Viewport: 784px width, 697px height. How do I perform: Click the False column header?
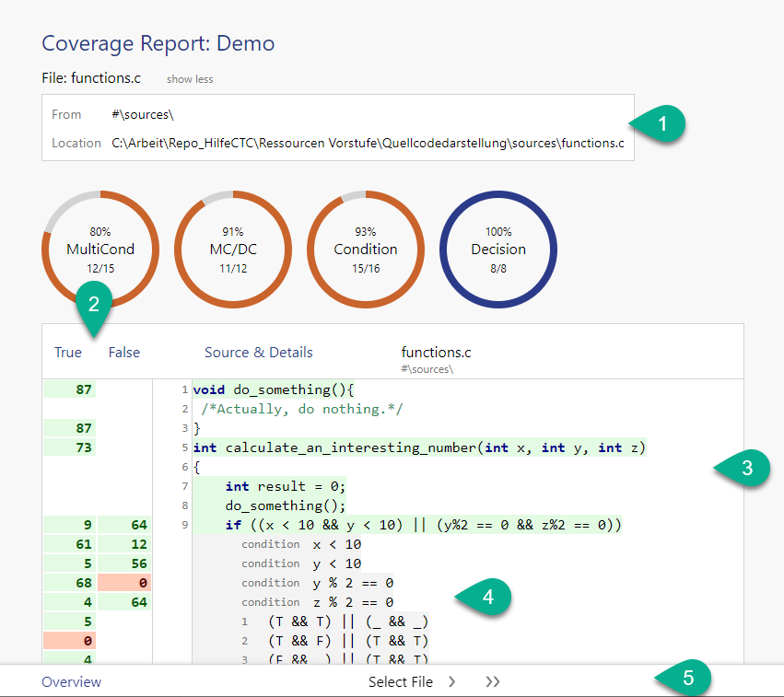[x=124, y=353]
